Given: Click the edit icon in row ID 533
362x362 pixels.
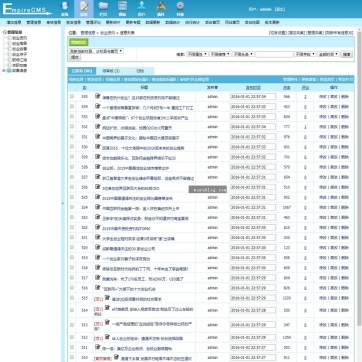Looking at the screenshot, I should click(98, 116).
